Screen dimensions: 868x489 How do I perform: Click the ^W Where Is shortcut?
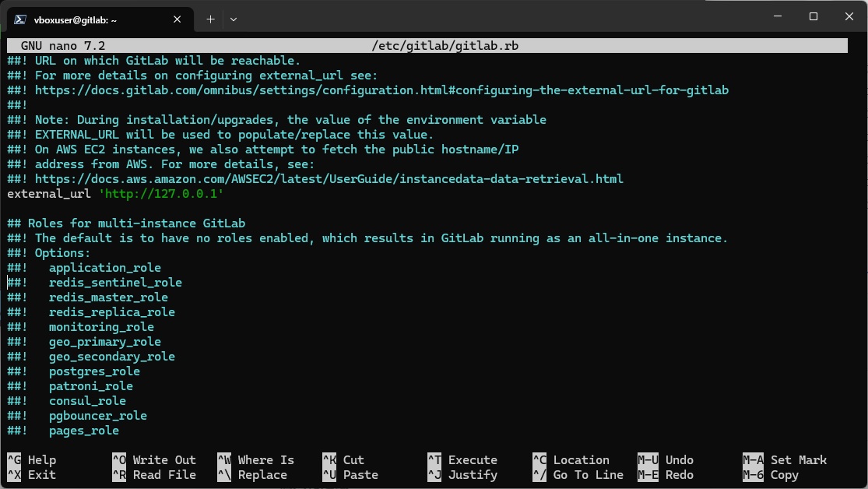tap(256, 460)
